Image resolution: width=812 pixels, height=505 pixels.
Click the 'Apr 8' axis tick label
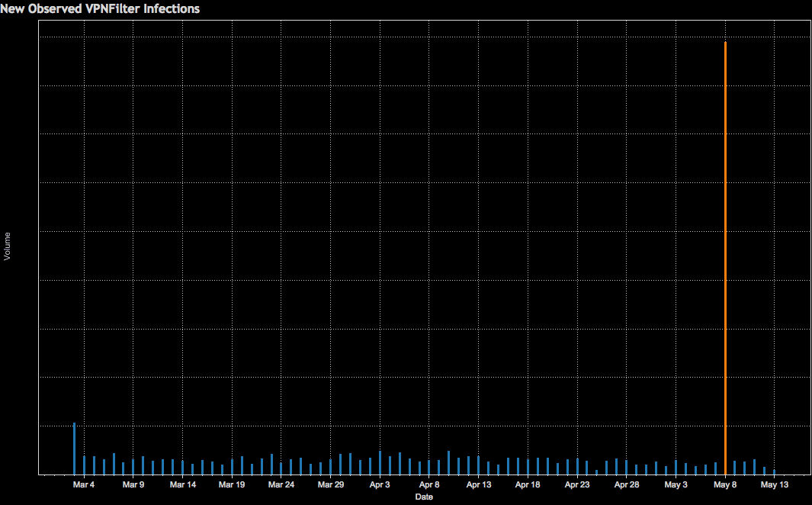pyautogui.click(x=429, y=485)
